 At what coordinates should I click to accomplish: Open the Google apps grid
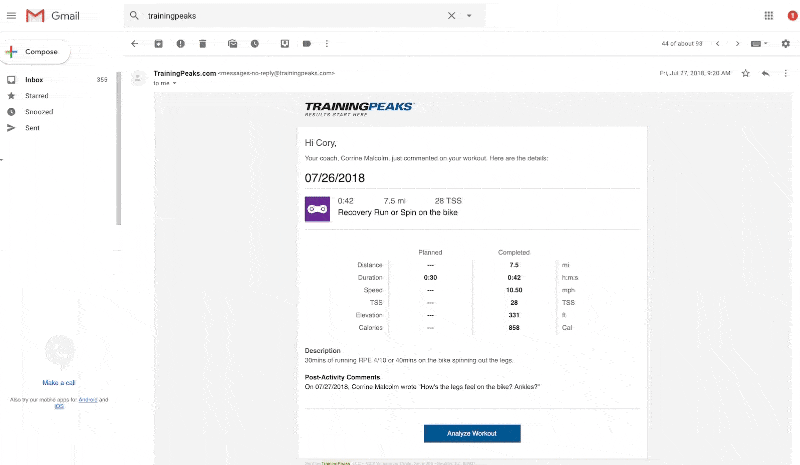769,16
